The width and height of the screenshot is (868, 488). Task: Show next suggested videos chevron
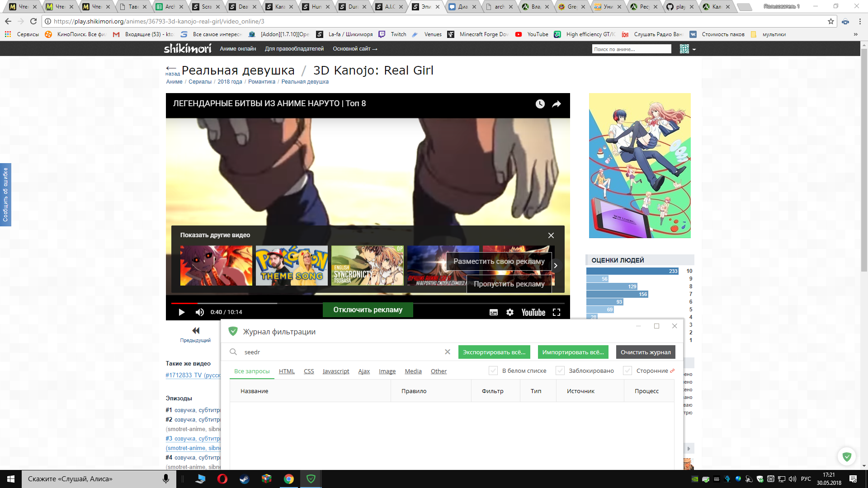click(x=556, y=266)
